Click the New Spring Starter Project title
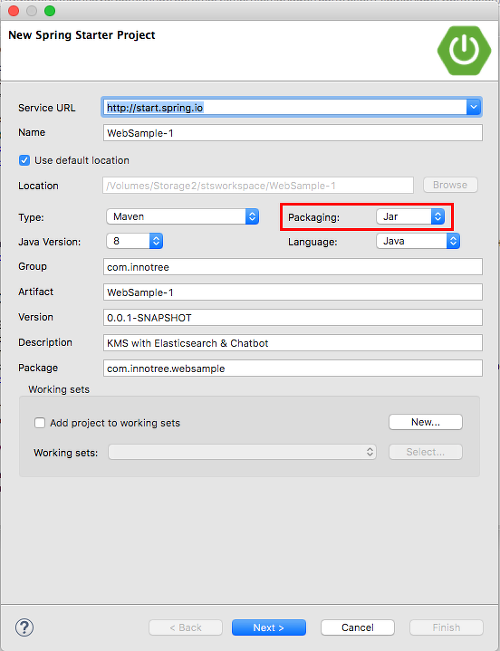This screenshot has height=651, width=500. [x=82, y=35]
